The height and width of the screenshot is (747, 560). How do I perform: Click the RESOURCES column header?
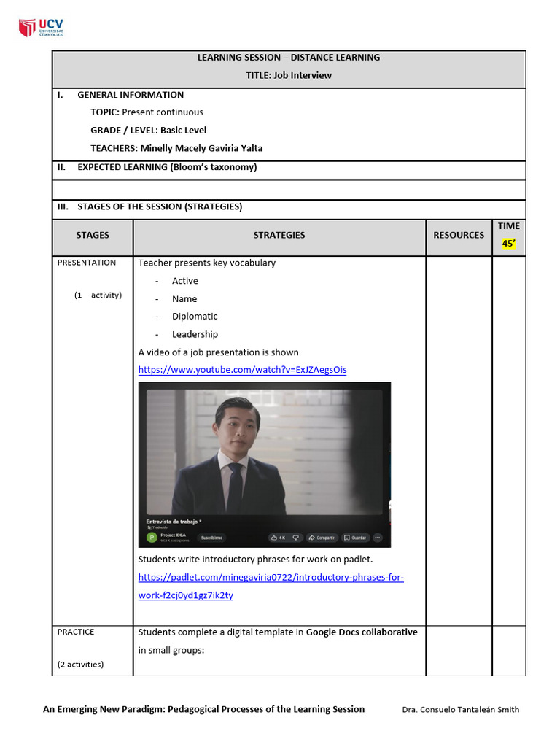459,235
